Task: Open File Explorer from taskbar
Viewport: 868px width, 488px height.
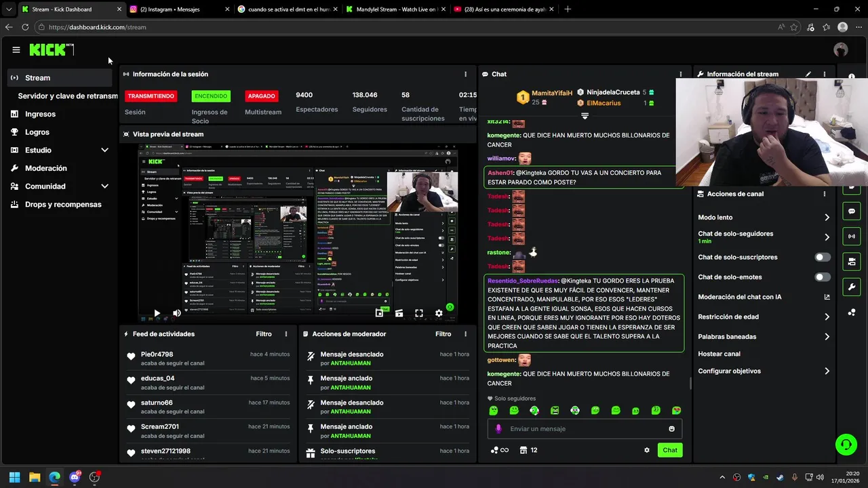Action: tap(35, 477)
